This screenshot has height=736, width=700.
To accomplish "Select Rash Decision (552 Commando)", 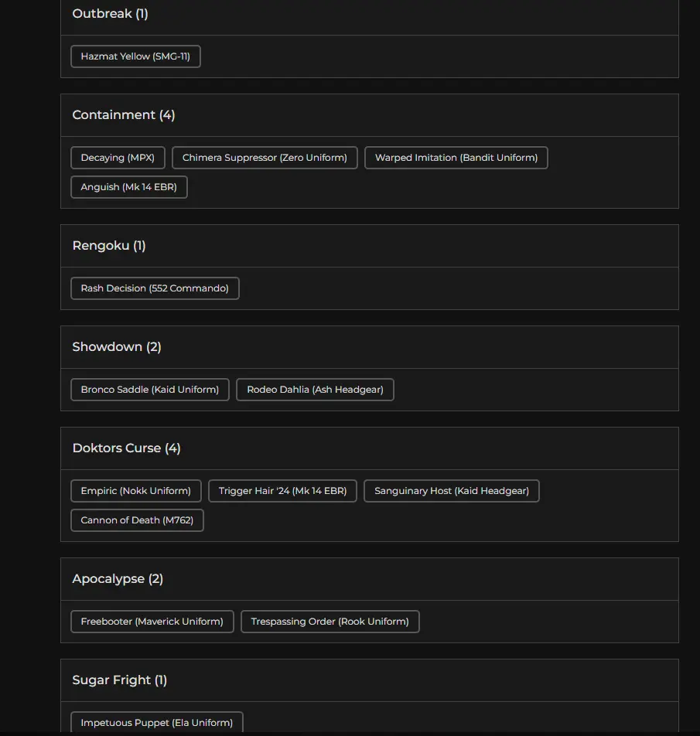I will click(155, 288).
